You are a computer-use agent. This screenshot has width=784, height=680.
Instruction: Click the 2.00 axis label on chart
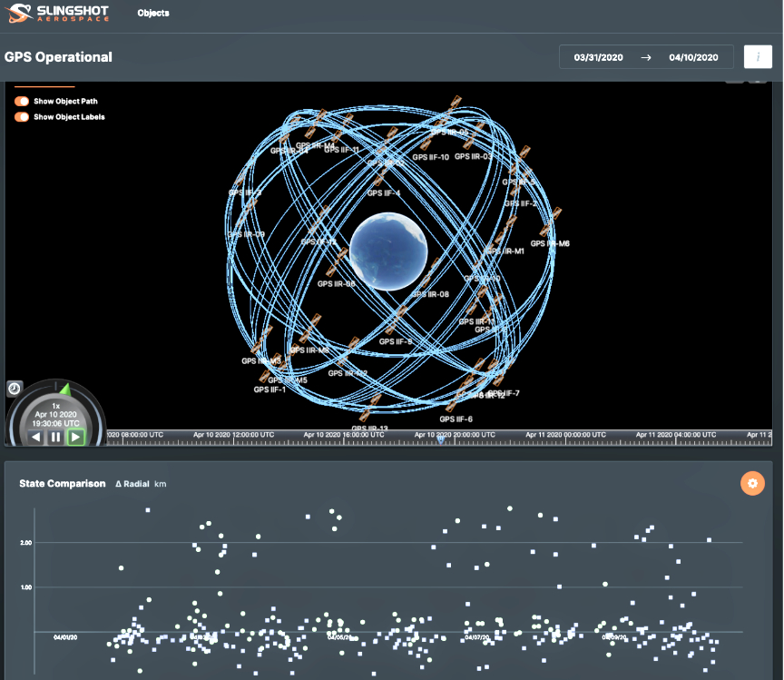(x=26, y=542)
